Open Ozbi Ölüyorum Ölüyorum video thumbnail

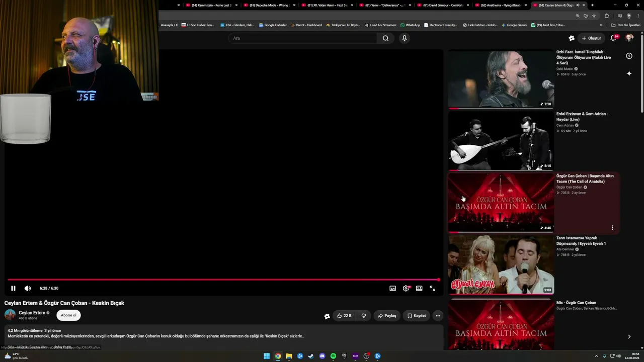pos(501,78)
